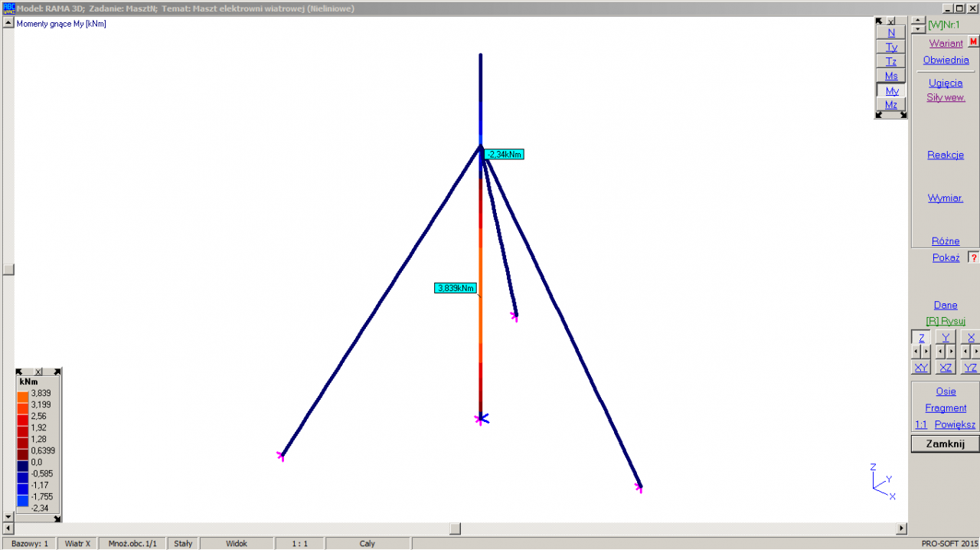980x550 pixels.
Task: Click the horizontal scrollbar thumb
Action: [455, 529]
